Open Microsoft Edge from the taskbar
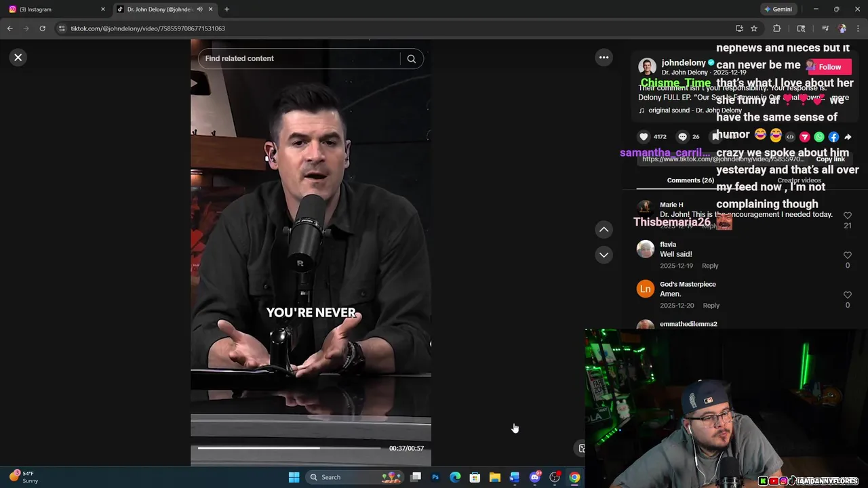868x488 pixels. [x=455, y=477]
